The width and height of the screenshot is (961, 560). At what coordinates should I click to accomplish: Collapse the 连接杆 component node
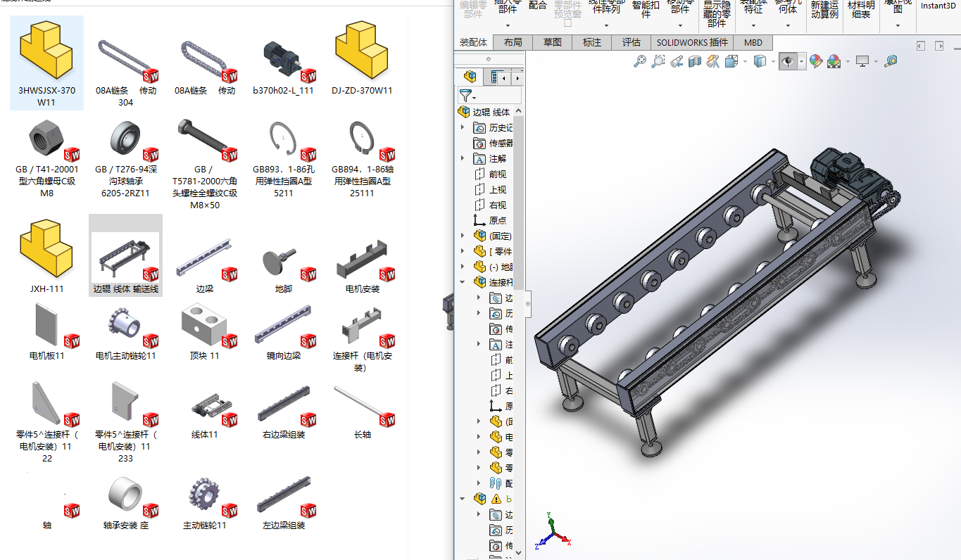[463, 282]
